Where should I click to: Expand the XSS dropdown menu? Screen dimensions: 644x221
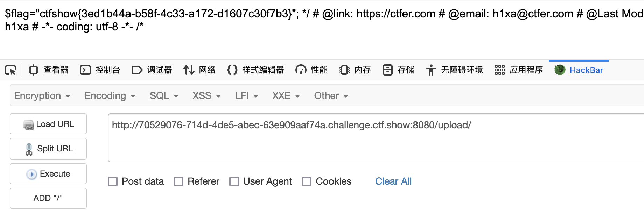[x=206, y=96]
